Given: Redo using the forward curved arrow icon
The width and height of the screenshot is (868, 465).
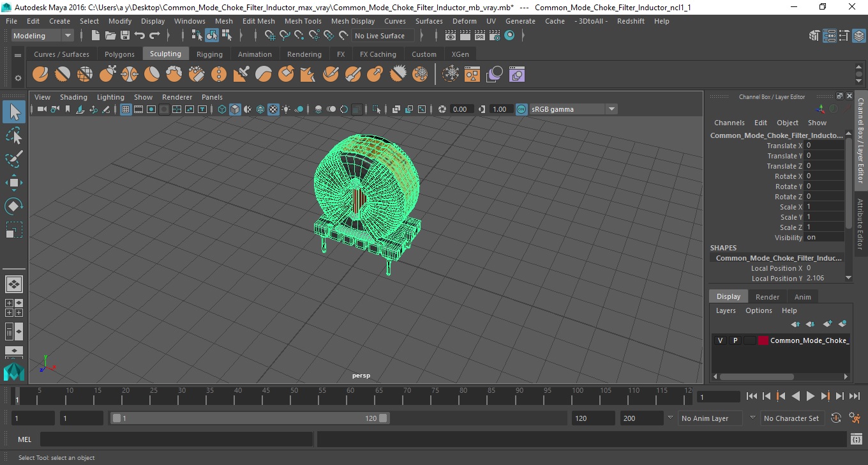Looking at the screenshot, I should pyautogui.click(x=154, y=36).
